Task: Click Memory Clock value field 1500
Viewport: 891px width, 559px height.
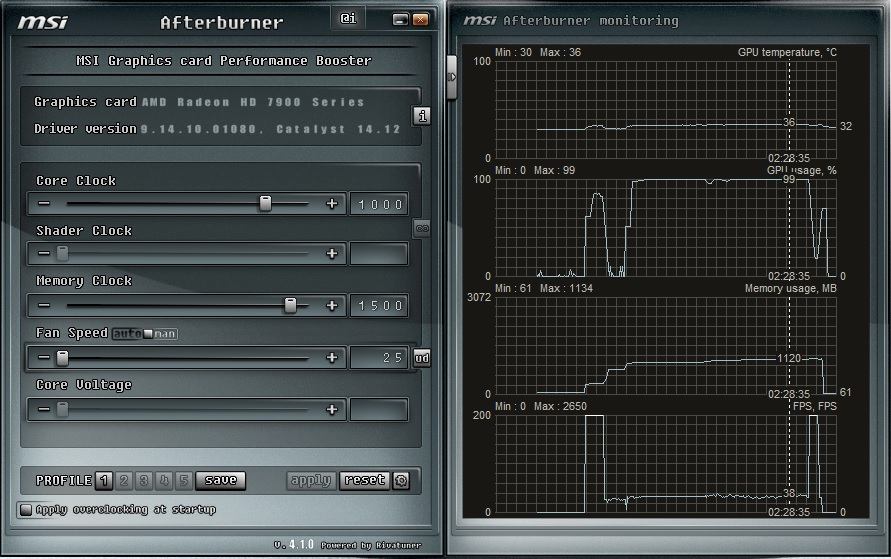Action: coord(379,306)
